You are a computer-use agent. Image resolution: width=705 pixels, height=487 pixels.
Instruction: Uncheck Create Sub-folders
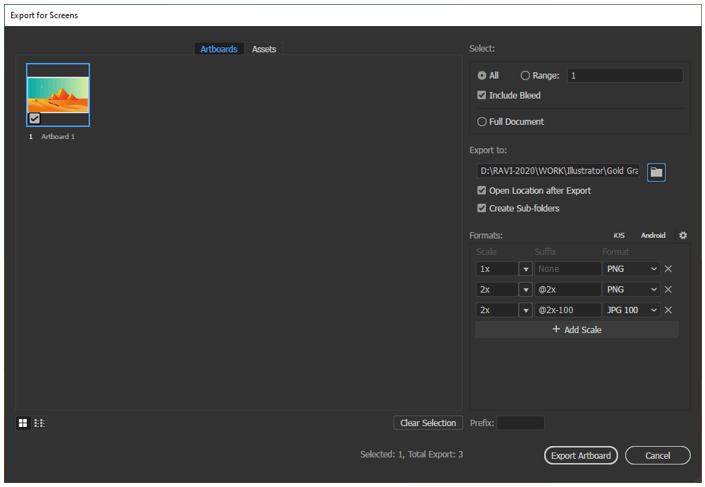click(482, 208)
